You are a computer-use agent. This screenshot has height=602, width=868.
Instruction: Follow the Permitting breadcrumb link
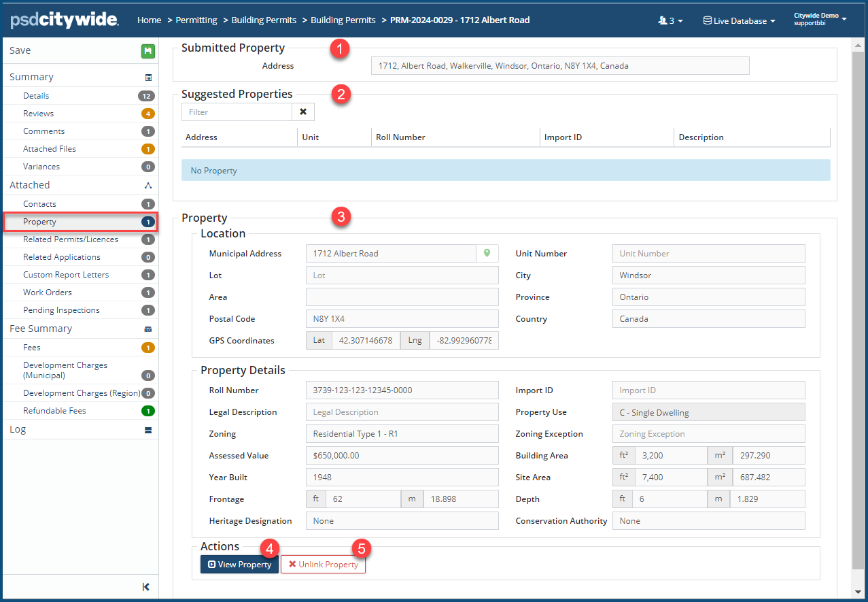pyautogui.click(x=196, y=20)
